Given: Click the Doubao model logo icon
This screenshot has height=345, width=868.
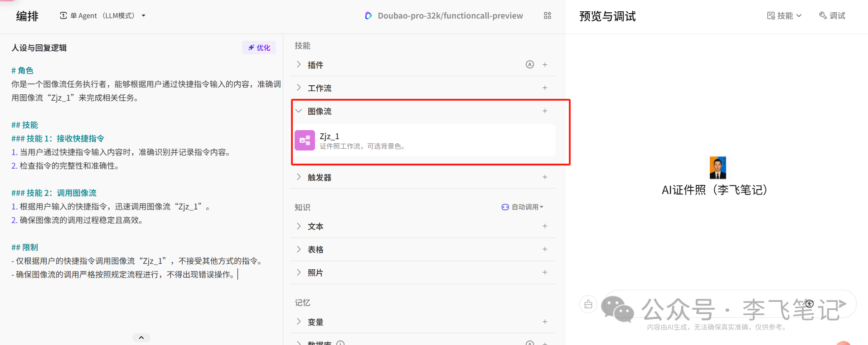Looking at the screenshot, I should click(x=369, y=15).
